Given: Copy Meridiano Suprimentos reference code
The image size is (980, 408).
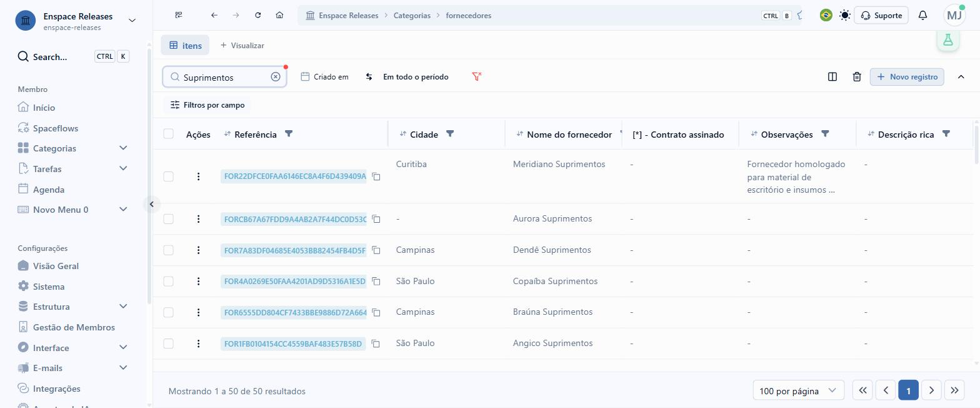Looking at the screenshot, I should pos(376,176).
